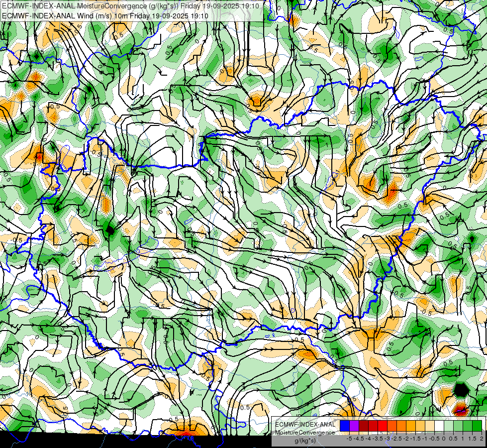The image size is (487, 448).
Task: Click the Wind (m/s) 10m title line
Action: click(x=105, y=16)
